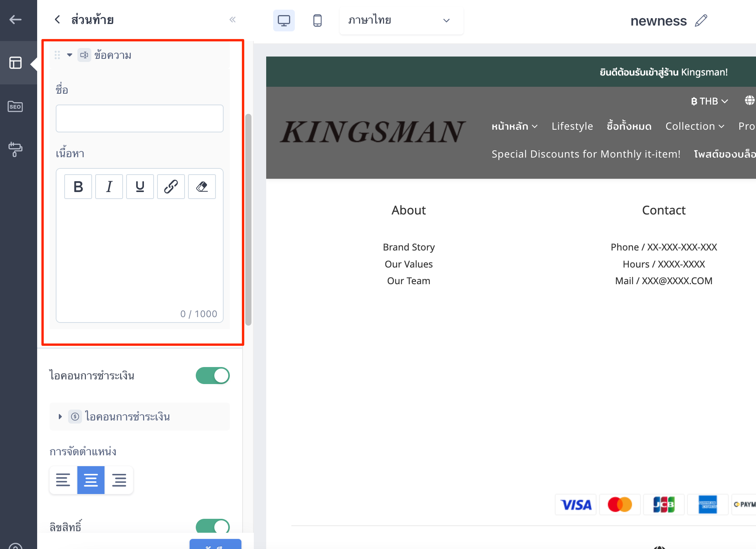Apply italic formatting in content editor
The width and height of the screenshot is (756, 549).
point(109,187)
